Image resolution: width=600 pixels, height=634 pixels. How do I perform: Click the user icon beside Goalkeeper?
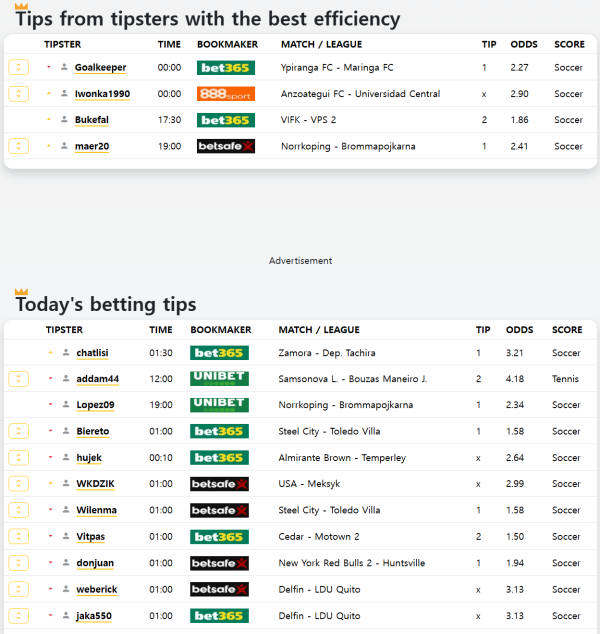tap(65, 68)
